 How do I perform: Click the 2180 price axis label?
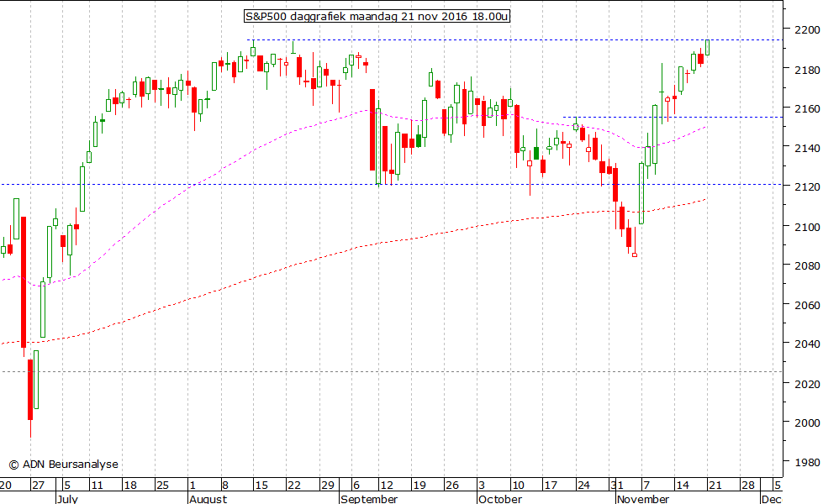point(807,70)
